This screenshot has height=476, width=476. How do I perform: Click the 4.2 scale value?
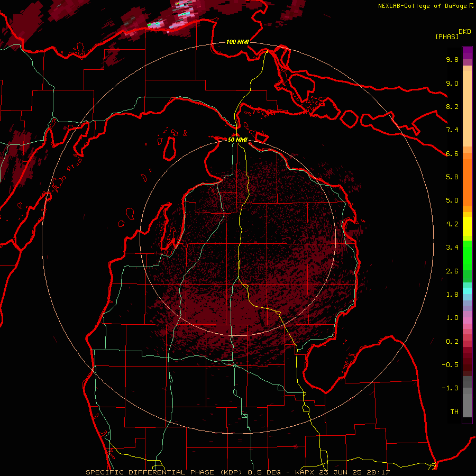click(452, 224)
